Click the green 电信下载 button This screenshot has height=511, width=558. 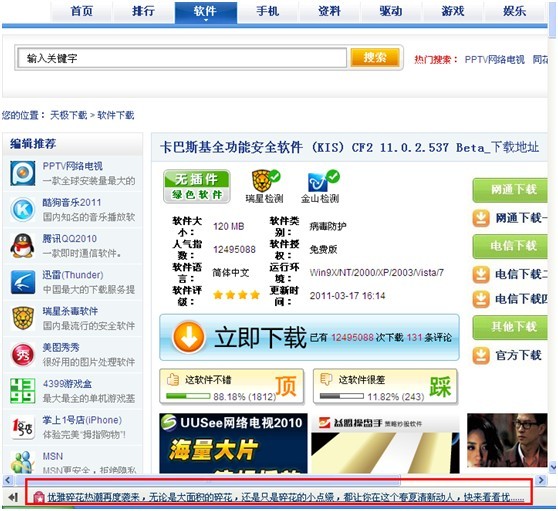click(510, 246)
